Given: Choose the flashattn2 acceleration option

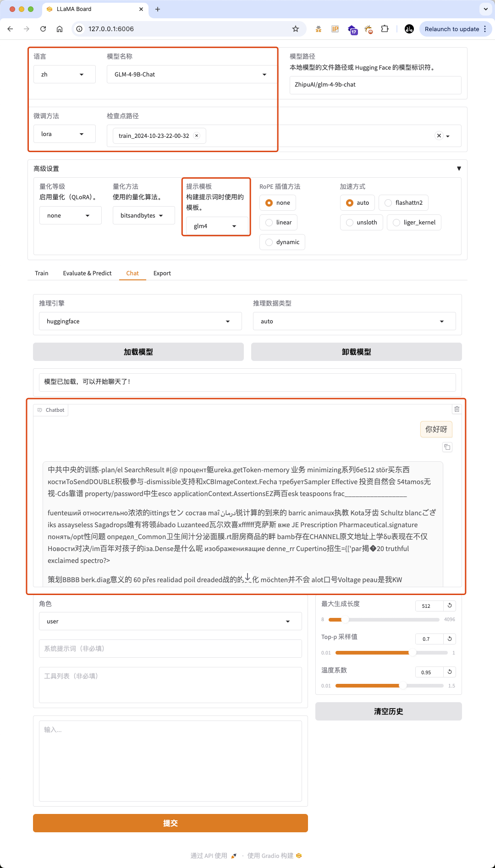Looking at the screenshot, I should pyautogui.click(x=389, y=203).
